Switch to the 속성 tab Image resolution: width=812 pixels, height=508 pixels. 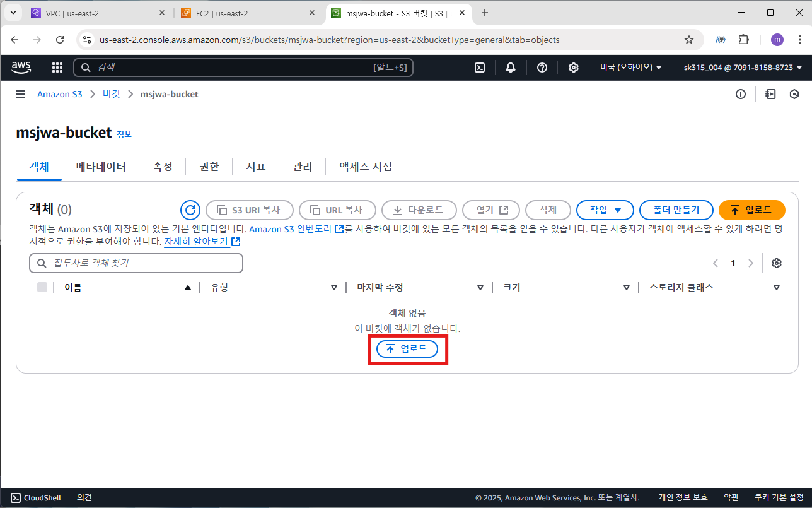point(163,167)
